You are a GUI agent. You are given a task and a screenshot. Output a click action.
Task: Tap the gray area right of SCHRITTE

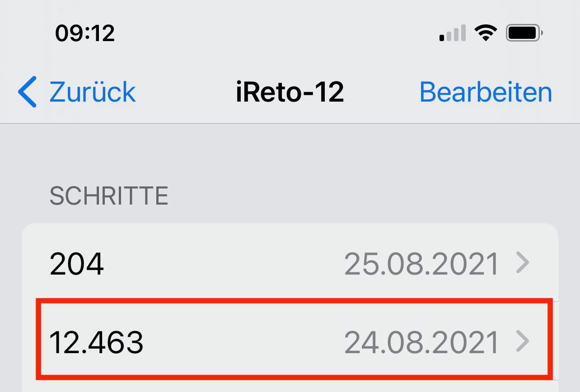[361, 196]
